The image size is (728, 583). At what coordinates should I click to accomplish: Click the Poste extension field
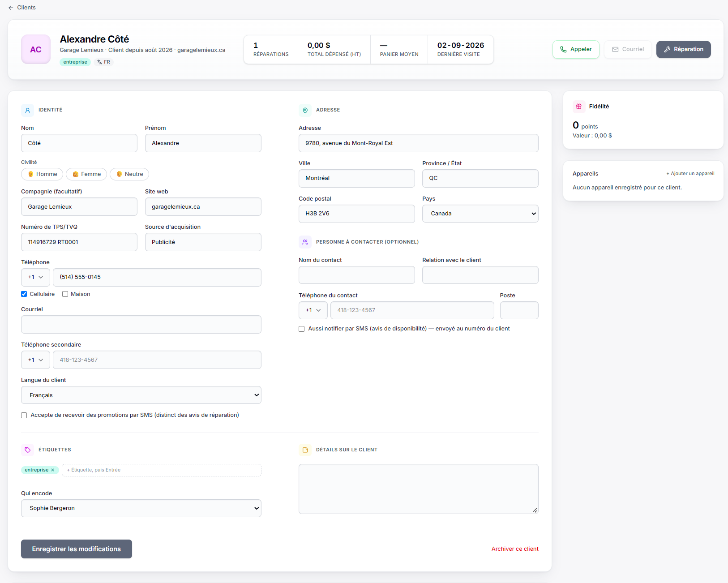(x=519, y=310)
